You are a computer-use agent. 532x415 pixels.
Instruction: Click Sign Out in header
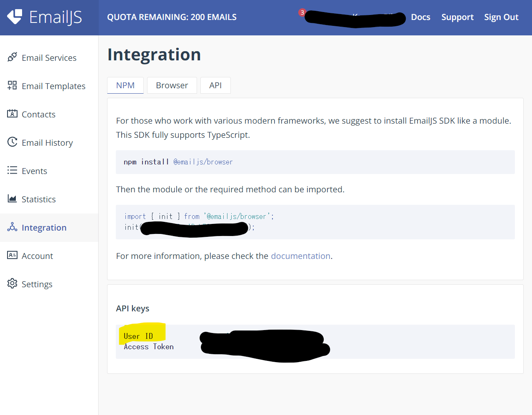(x=501, y=17)
